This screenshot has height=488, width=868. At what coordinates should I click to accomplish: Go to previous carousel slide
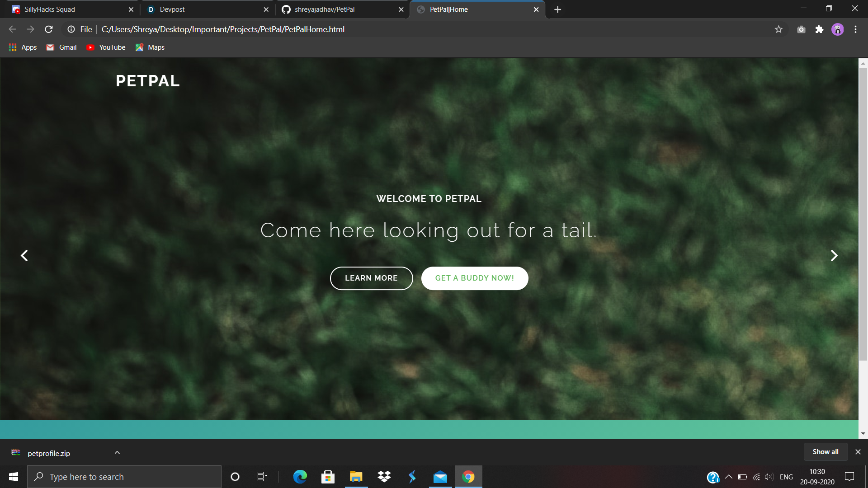[x=24, y=256]
